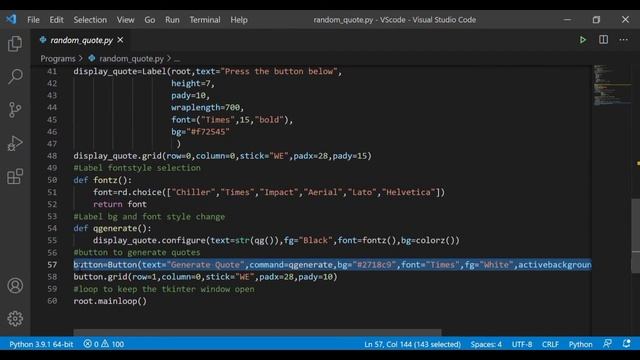
Task: Open errors and warnings count in status bar
Action: coord(104,344)
